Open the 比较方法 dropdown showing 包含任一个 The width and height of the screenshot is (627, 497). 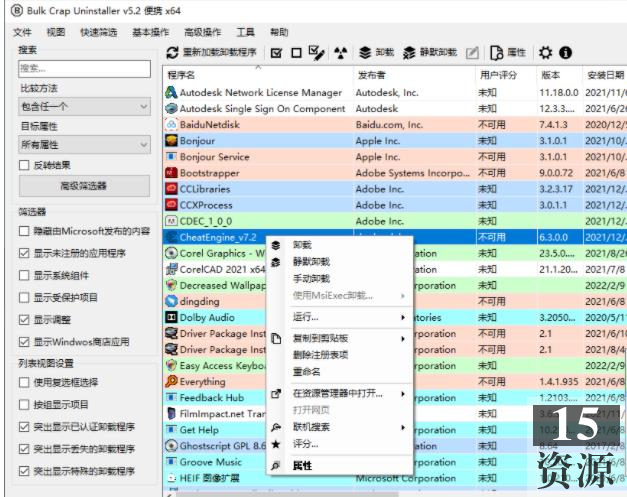(84, 106)
